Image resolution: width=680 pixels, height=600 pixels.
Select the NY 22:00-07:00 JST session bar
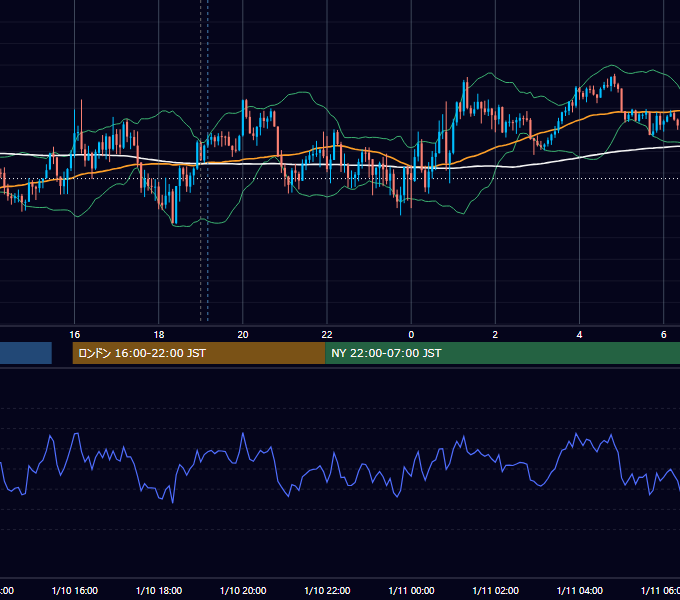502,353
